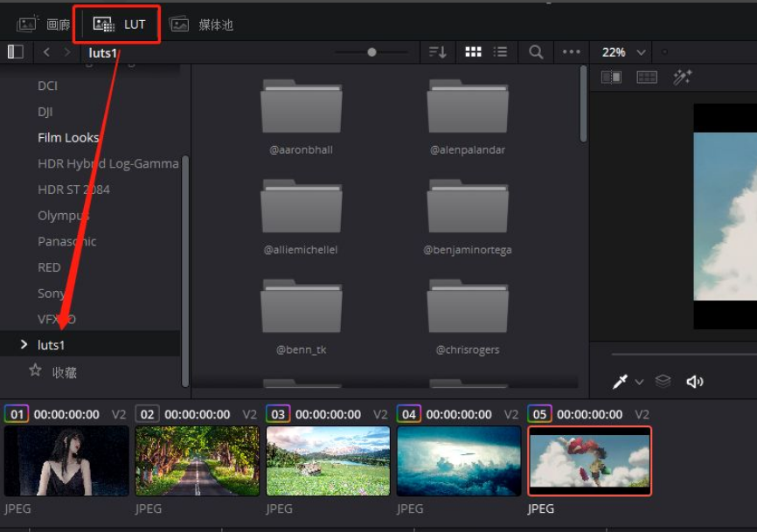Click clip number badge 01

(x=17, y=414)
